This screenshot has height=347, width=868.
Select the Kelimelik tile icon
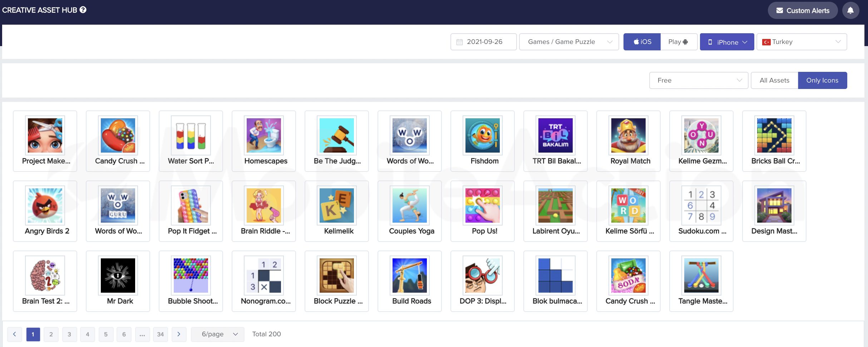[337, 205]
